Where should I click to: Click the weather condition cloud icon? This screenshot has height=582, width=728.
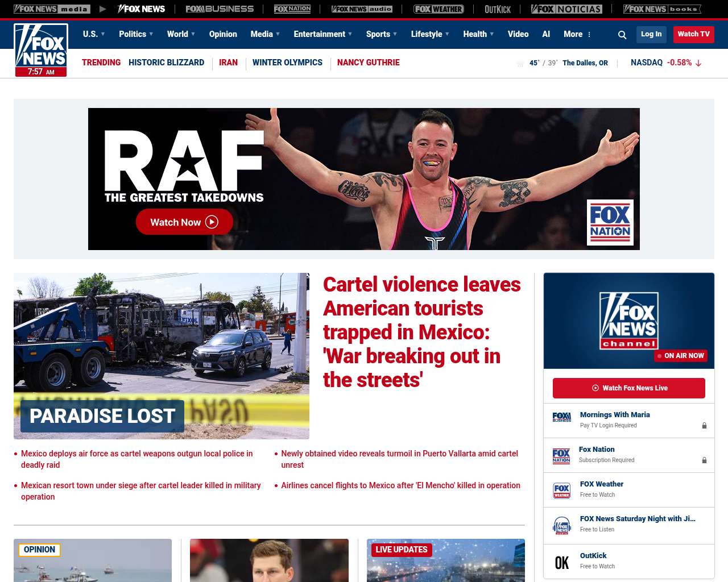pyautogui.click(x=520, y=63)
